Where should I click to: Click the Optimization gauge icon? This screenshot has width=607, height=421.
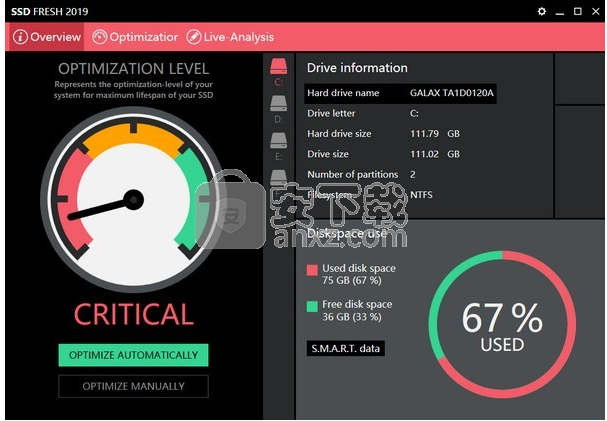(x=99, y=37)
